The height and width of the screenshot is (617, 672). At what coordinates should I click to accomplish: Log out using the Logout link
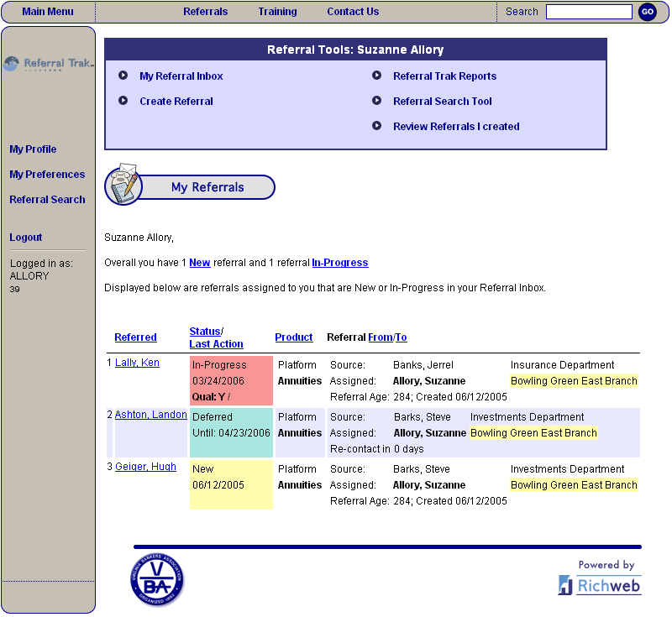pos(26,238)
